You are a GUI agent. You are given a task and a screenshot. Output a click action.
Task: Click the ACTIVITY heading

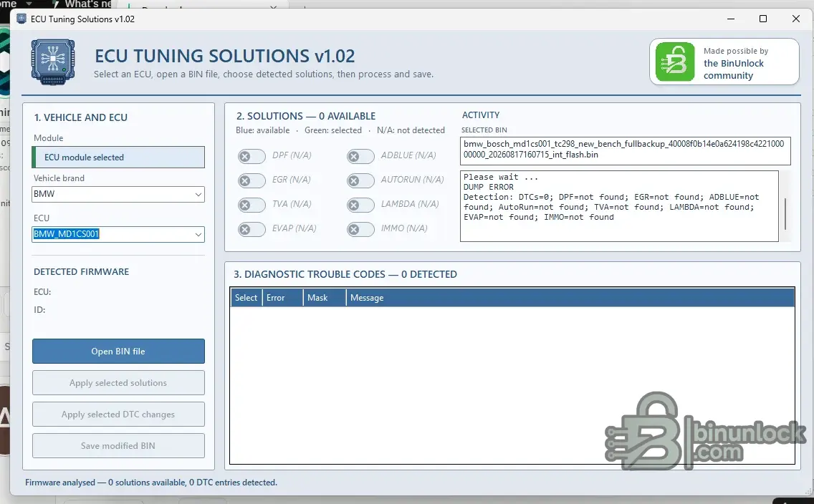point(481,115)
